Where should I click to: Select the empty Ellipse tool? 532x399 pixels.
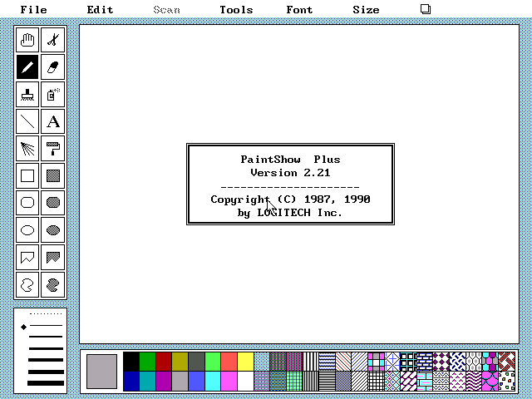tap(27, 230)
